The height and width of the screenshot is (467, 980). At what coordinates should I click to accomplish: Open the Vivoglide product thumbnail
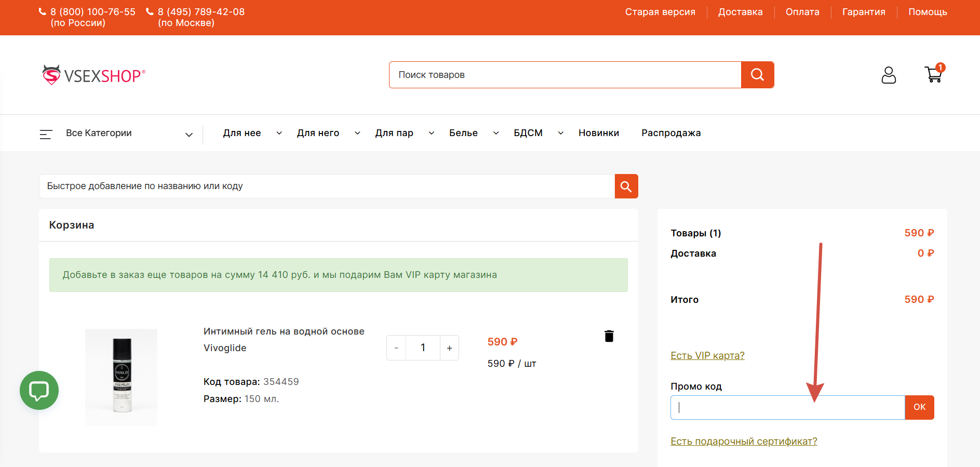122,378
